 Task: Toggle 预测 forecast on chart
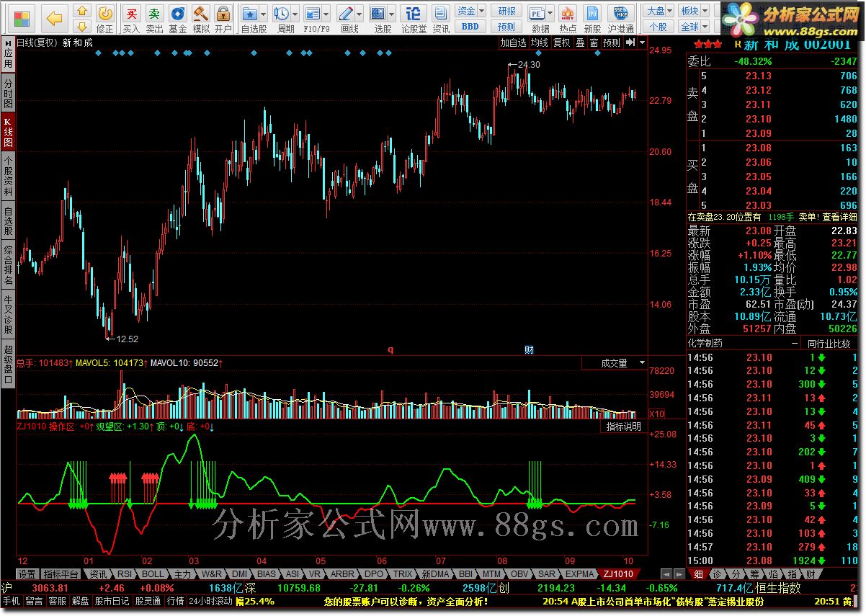tap(611, 43)
